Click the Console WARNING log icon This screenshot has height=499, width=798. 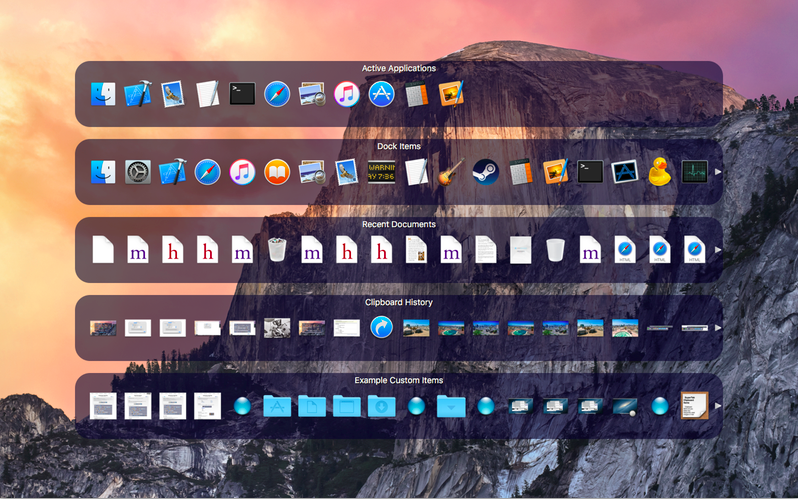click(381, 172)
